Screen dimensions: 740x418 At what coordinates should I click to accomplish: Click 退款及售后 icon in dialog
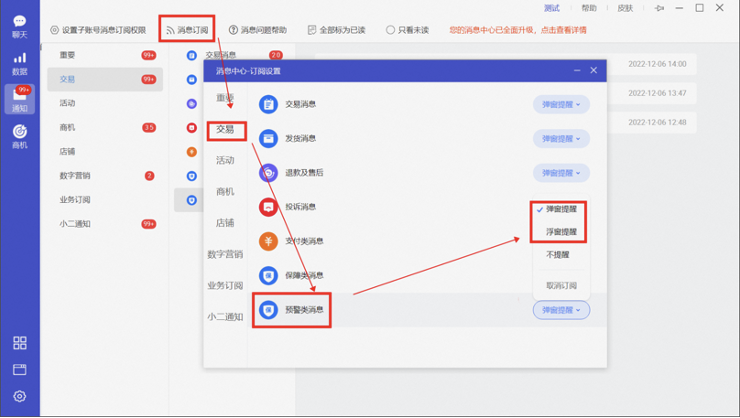[x=268, y=173]
